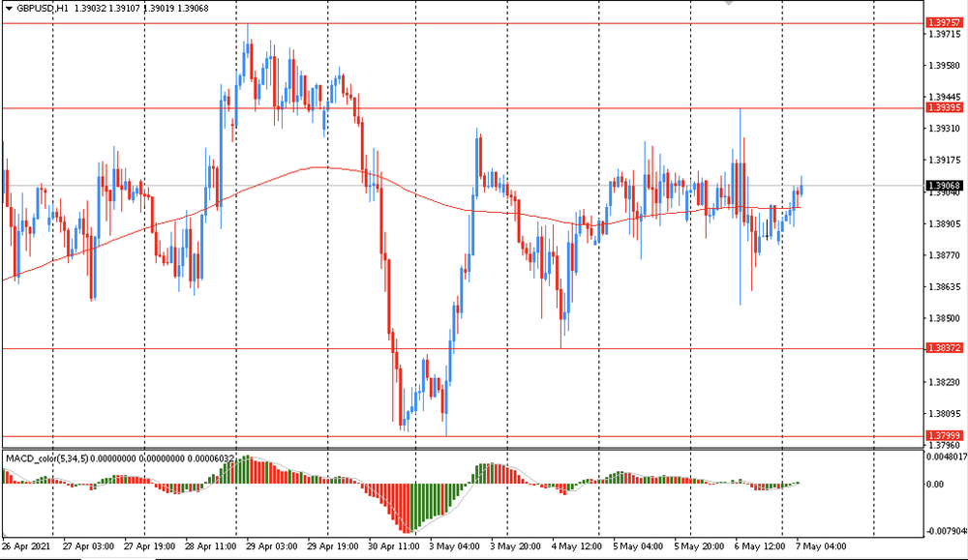Click the MACD_color(5,34,5) indicator label
Screen dimensions: 968x560
(x=47, y=457)
